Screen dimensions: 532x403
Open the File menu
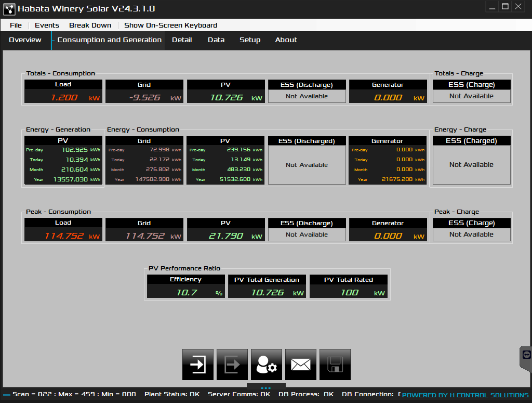click(16, 25)
